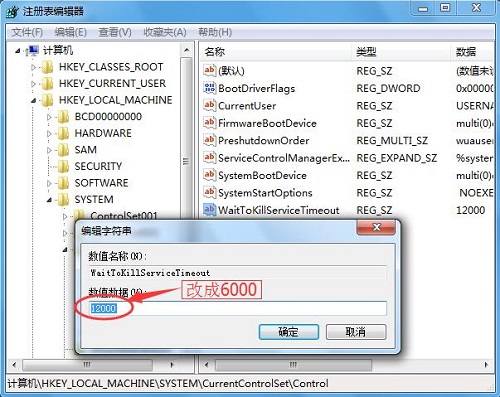Click the string icon beside CurrentUser
Image resolution: width=500 pixels, height=397 pixels.
(x=209, y=105)
